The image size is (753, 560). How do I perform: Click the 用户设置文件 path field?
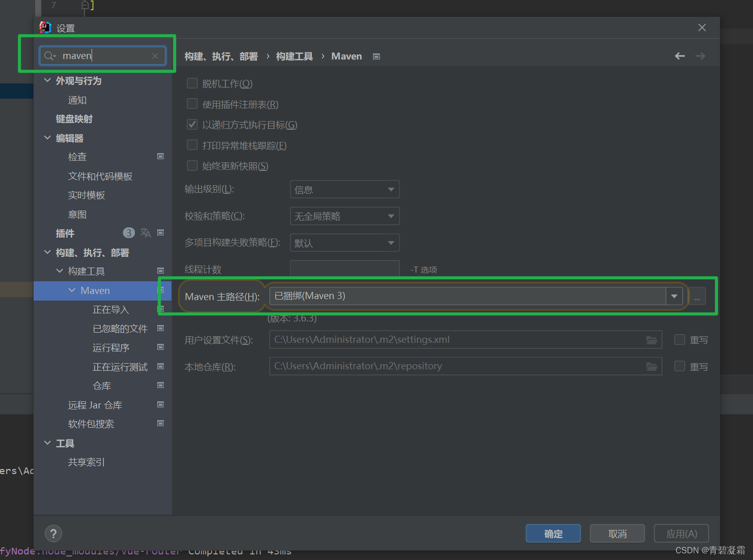466,340
